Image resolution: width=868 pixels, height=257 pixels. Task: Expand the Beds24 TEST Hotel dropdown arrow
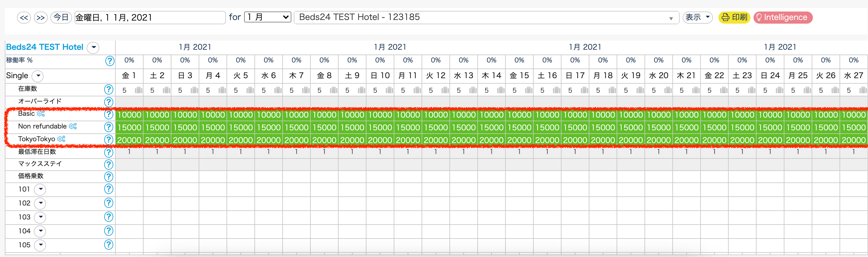click(x=93, y=48)
